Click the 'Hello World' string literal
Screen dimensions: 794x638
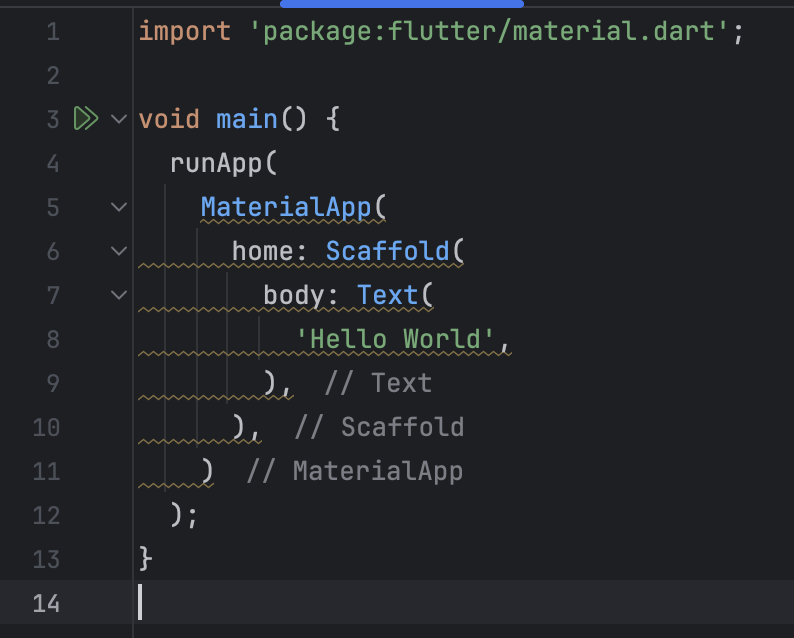pos(394,339)
